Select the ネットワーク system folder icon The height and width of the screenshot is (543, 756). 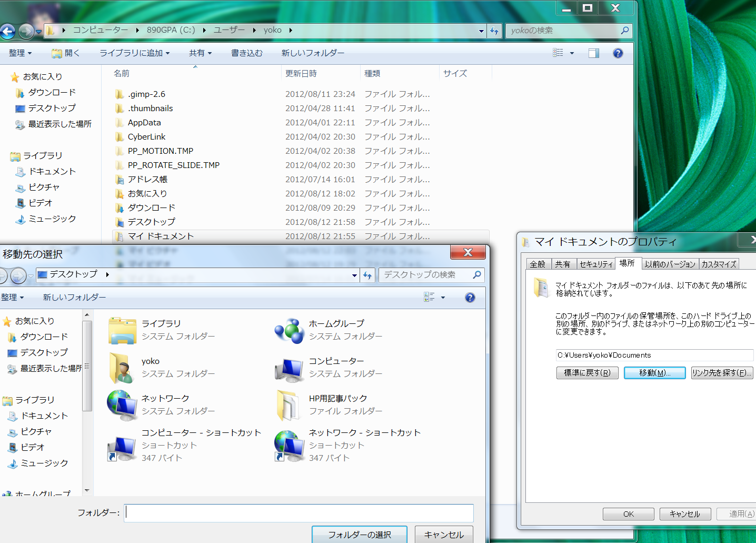click(x=122, y=405)
